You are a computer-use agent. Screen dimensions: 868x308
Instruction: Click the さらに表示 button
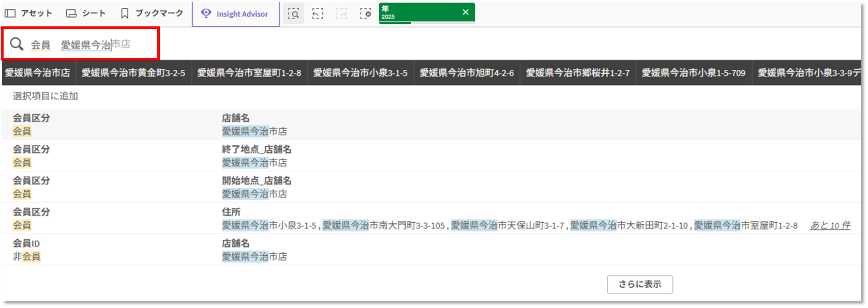click(x=639, y=284)
